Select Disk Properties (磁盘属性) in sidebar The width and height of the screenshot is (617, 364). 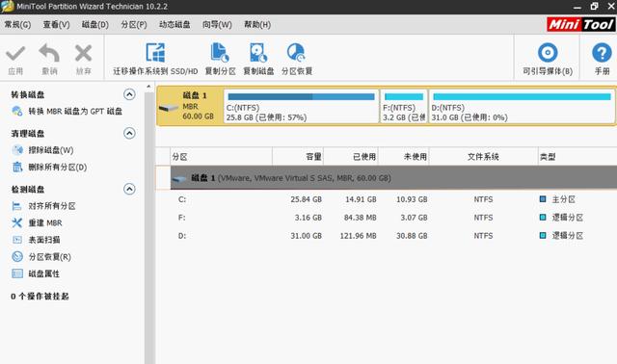click(36, 273)
